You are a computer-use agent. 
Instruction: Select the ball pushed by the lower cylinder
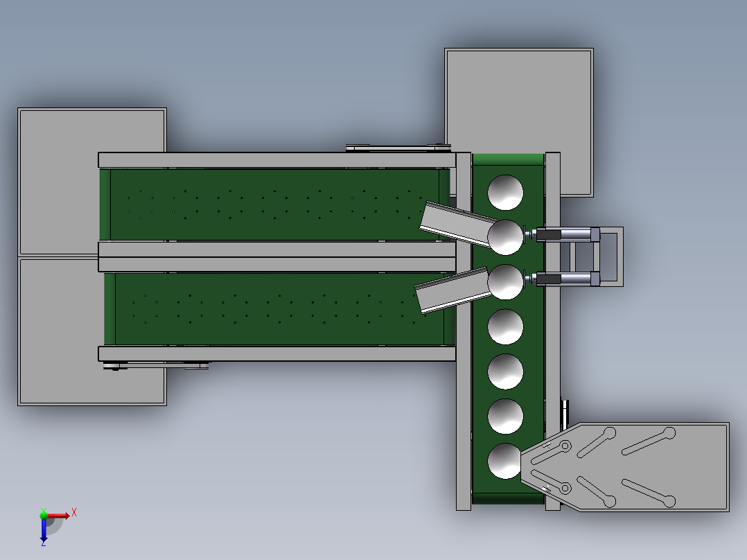(x=505, y=281)
